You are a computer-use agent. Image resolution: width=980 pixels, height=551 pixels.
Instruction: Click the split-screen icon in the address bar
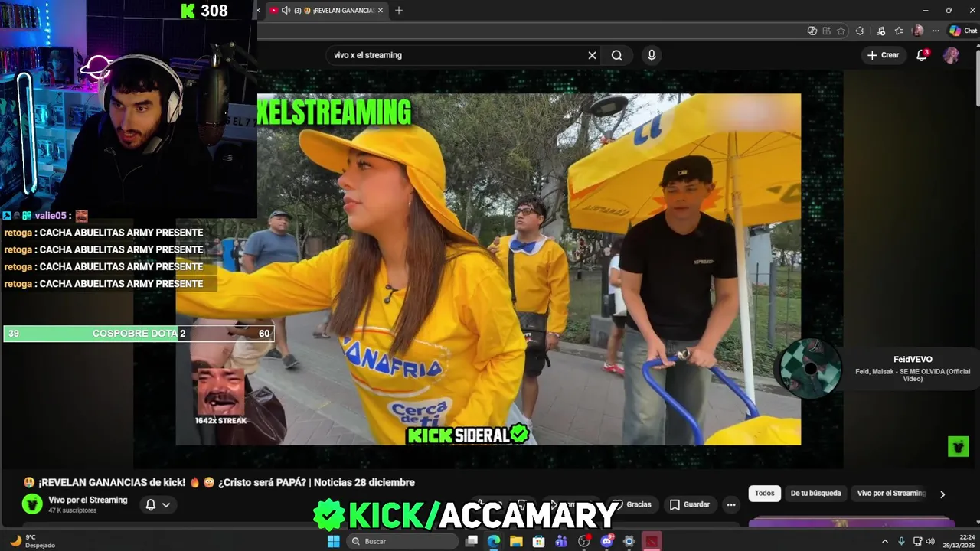point(812,31)
